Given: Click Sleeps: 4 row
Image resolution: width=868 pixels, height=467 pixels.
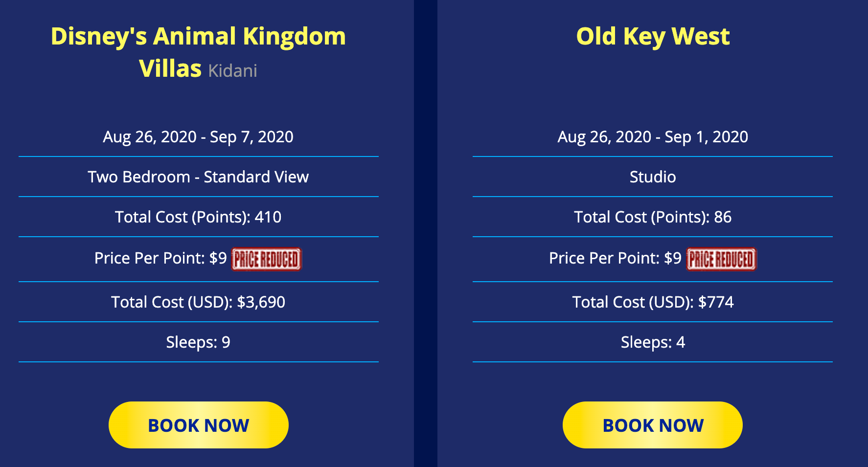Looking at the screenshot, I should [653, 342].
